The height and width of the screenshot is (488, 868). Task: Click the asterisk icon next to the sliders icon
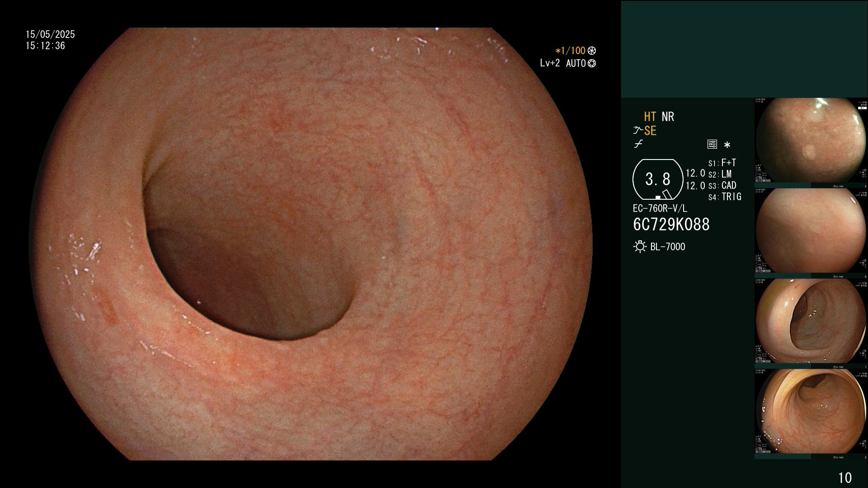(x=727, y=145)
